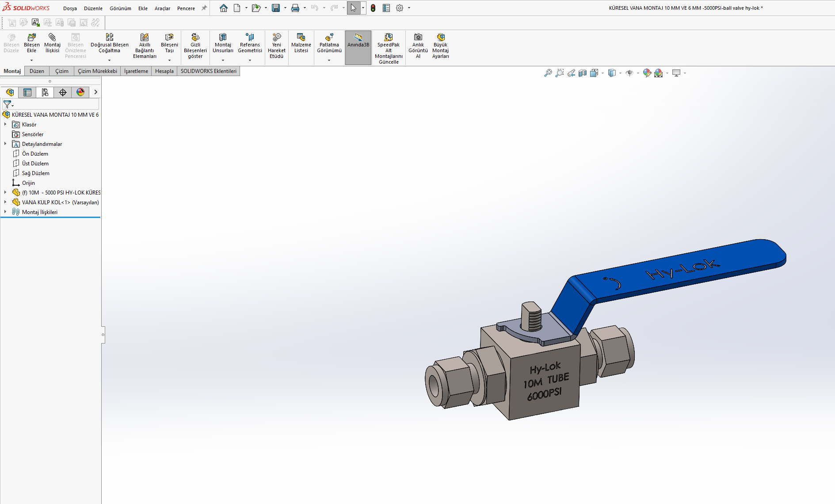Click the Open document folder icon
Viewport: 835px width, 504px height.
click(x=255, y=8)
